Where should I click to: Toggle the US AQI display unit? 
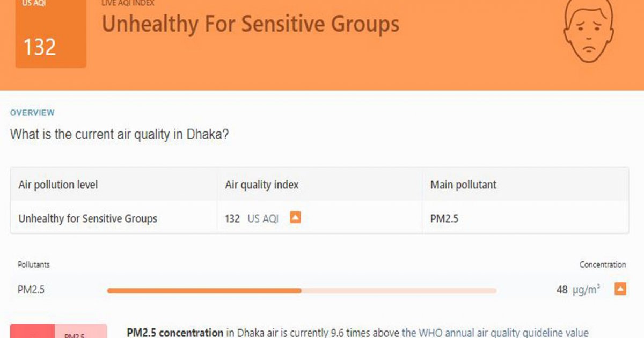coord(262,218)
